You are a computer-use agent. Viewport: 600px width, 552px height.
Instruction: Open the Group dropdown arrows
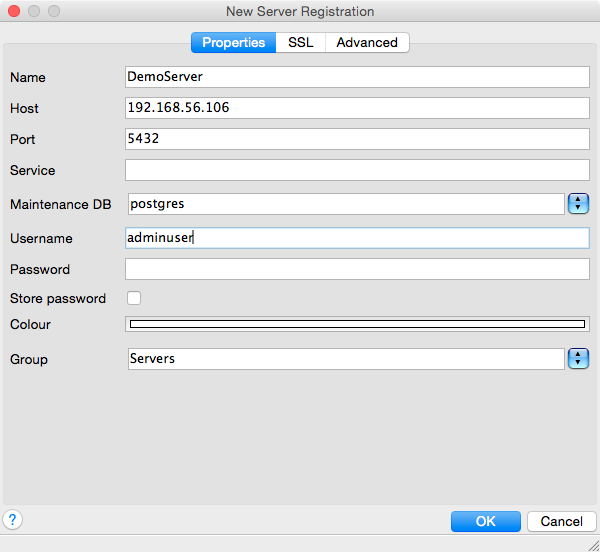578,358
